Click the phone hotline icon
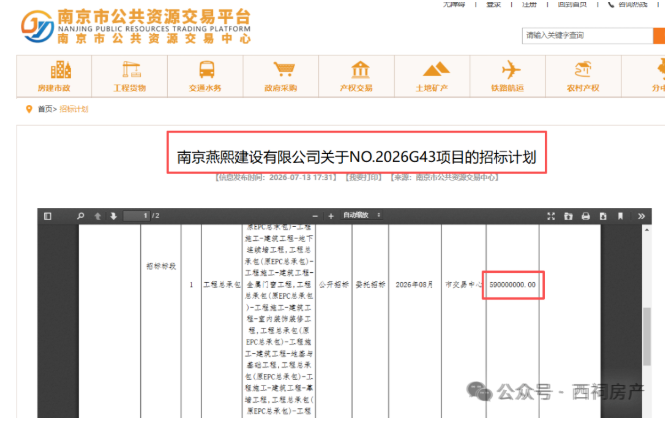Screen dimensions: 665x424 611,4
